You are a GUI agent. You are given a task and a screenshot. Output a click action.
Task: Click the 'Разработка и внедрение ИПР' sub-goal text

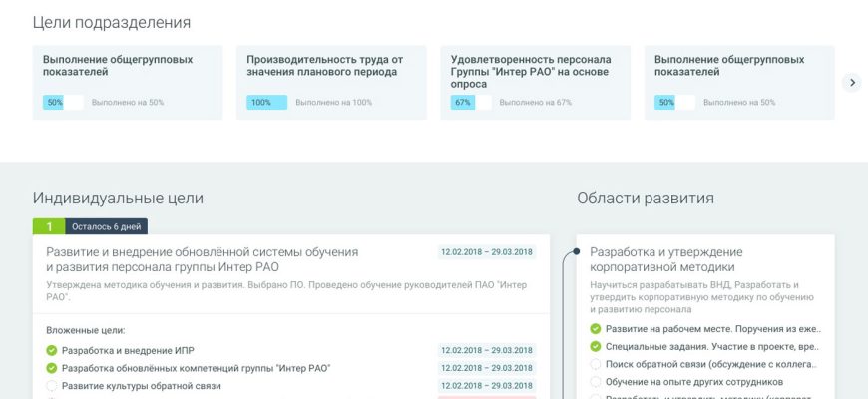click(x=128, y=350)
